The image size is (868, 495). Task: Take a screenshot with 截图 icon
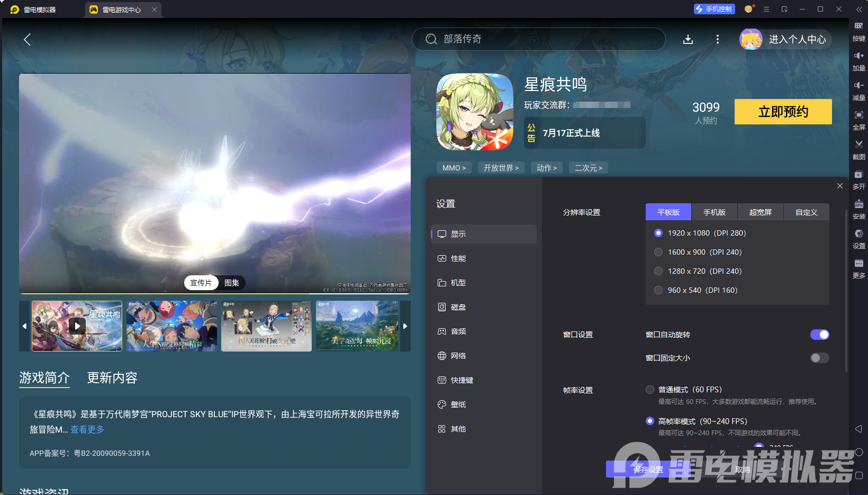858,150
